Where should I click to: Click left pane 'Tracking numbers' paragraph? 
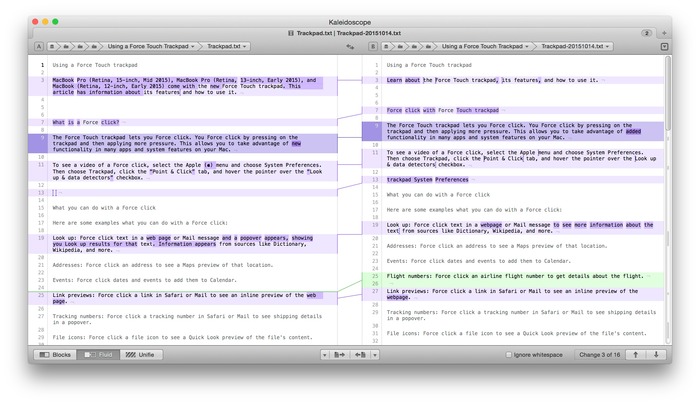click(187, 319)
